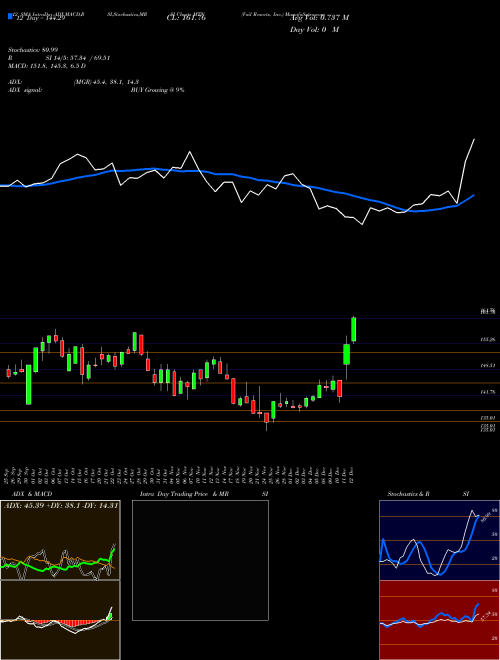Select the 'MACD: 151.8, 145.3, 6.5 D' line

click(x=47, y=66)
